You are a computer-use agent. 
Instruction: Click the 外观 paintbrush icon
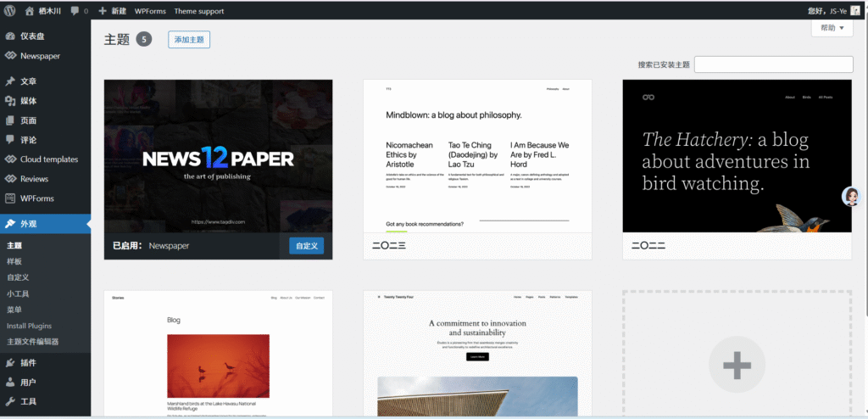coord(10,224)
